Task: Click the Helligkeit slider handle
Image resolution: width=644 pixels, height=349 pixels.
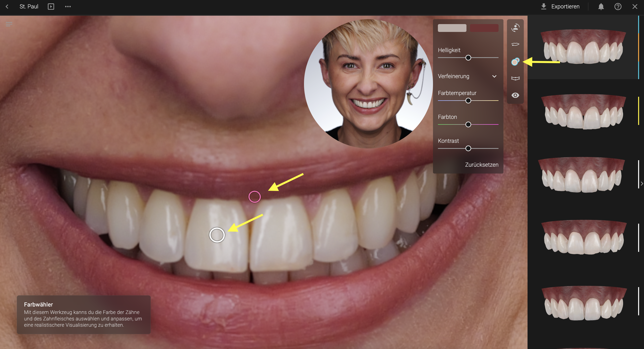Action: 468,58
